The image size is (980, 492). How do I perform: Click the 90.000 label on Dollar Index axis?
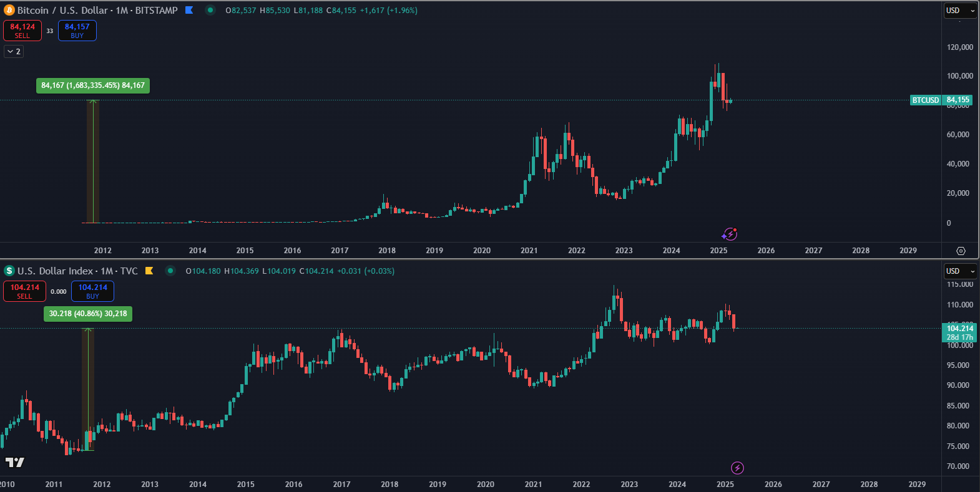[x=958, y=385]
